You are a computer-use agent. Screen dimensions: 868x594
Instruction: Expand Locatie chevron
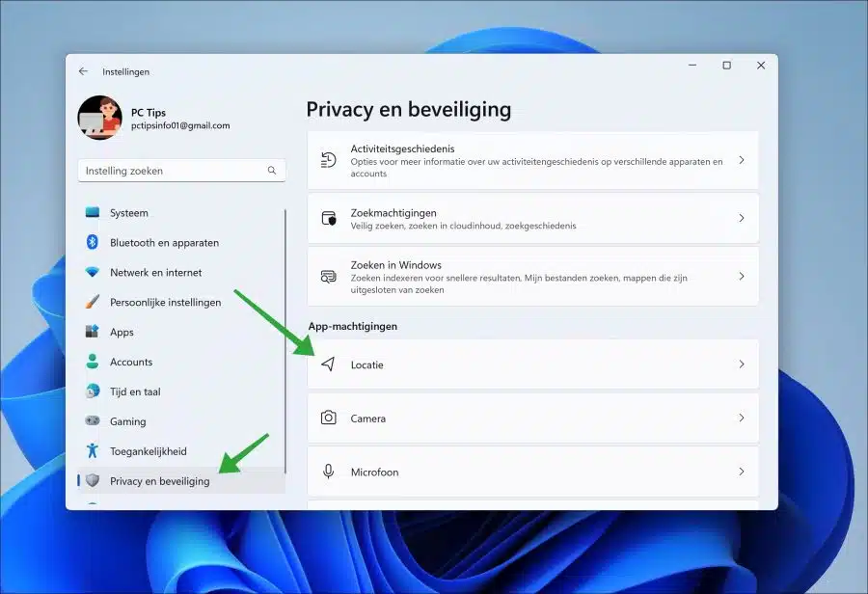point(742,364)
